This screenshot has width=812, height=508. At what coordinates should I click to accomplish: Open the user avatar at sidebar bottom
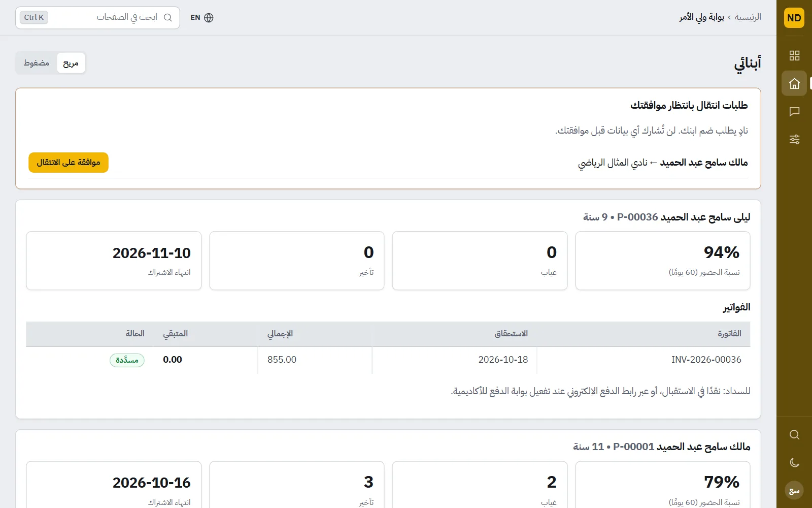(794, 490)
